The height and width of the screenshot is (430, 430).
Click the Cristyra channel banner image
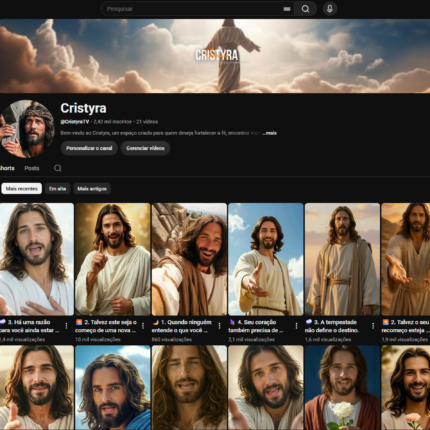tap(215, 56)
